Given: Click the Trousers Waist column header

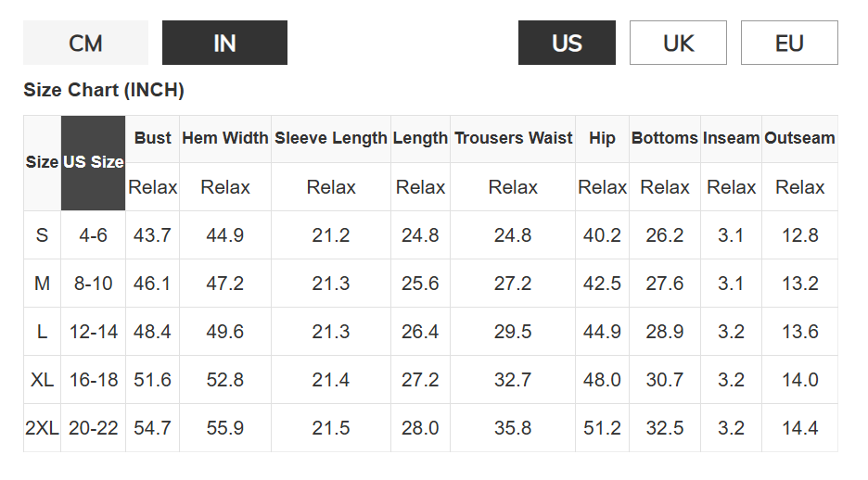Looking at the screenshot, I should (513, 138).
